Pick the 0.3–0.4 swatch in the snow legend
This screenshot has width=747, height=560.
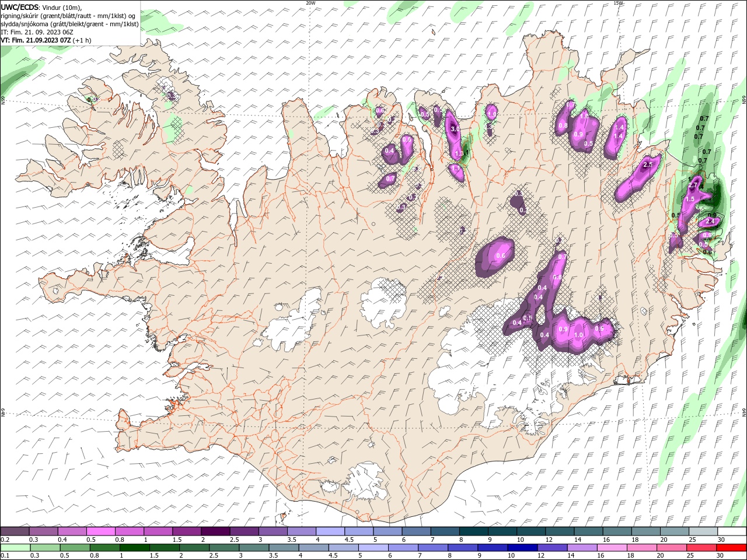(44, 531)
